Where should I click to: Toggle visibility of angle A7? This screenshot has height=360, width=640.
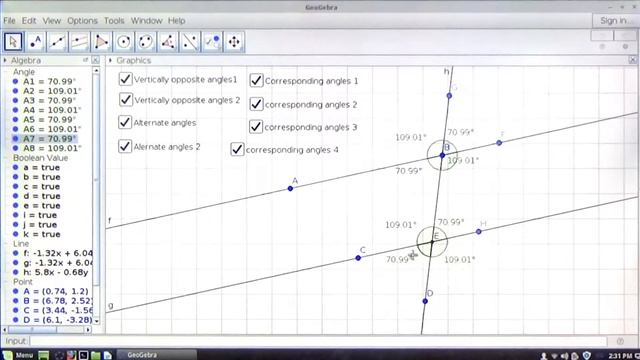16,139
